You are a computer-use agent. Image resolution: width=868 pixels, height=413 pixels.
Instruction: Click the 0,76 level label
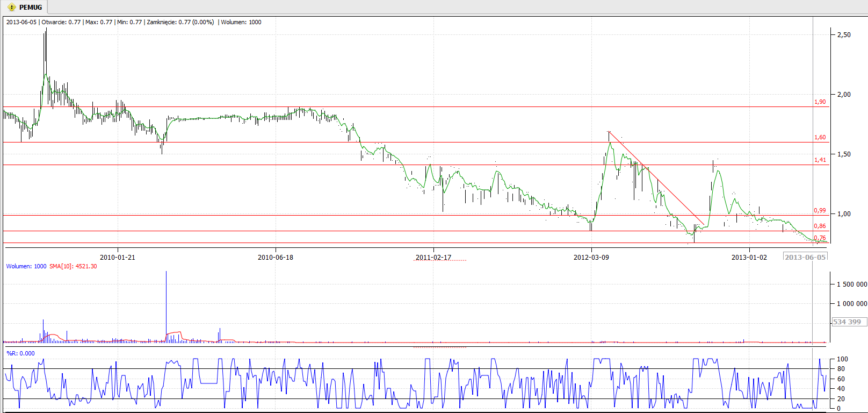click(x=820, y=238)
